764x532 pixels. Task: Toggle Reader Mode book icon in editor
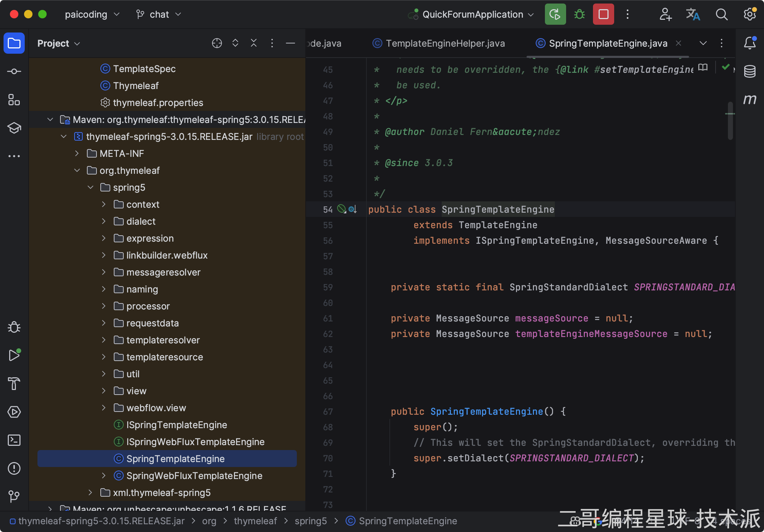[x=703, y=67]
